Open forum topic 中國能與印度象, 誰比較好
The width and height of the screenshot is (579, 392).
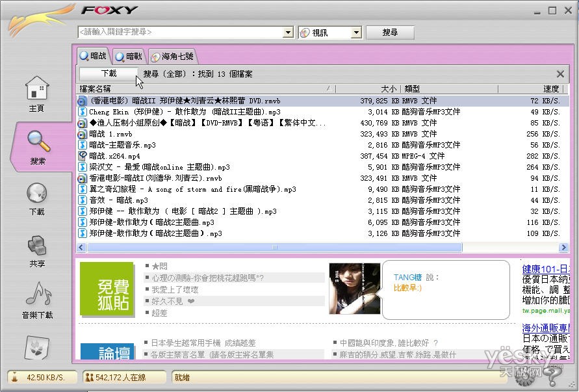pos(389,343)
